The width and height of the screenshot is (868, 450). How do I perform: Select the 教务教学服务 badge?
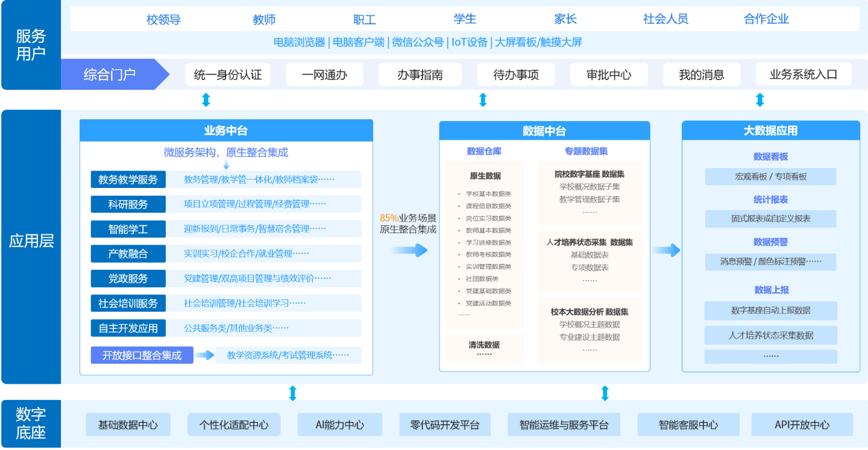[x=128, y=179]
